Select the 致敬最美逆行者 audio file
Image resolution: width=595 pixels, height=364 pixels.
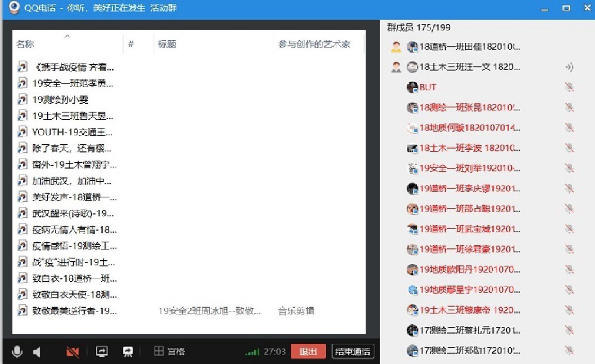(x=74, y=311)
